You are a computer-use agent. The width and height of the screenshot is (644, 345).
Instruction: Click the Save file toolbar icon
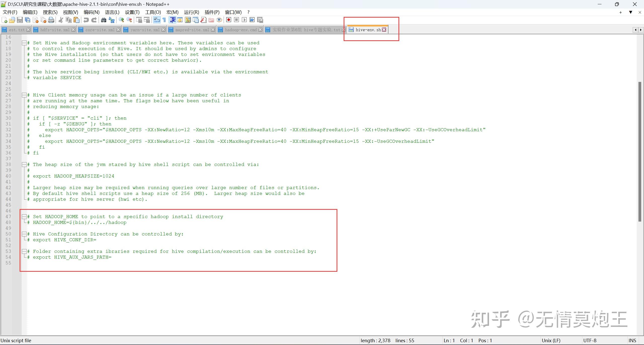click(20, 20)
